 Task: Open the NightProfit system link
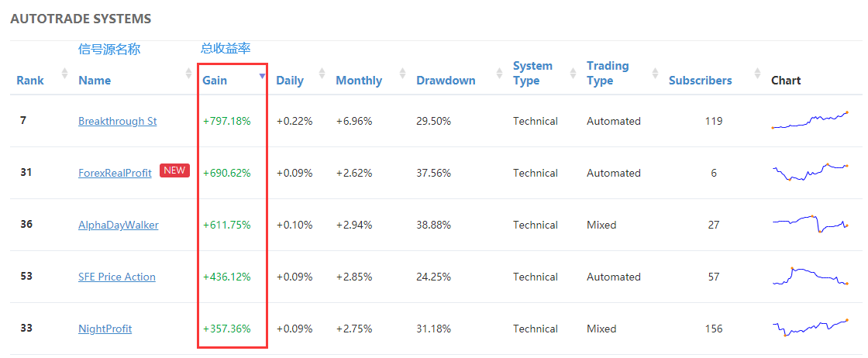105,329
